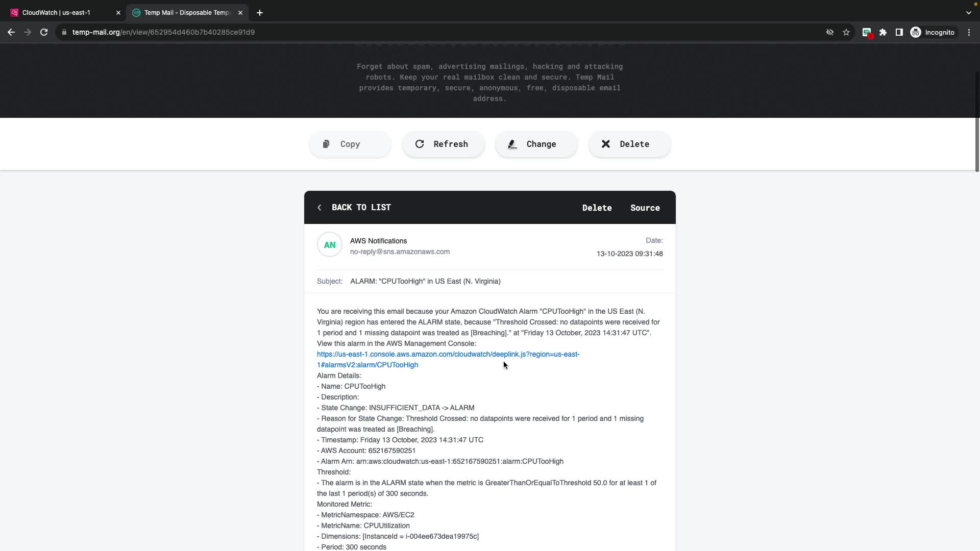This screenshot has height=551, width=980.
Task: Expand the tab search dropdown arrow
Action: (x=968, y=13)
